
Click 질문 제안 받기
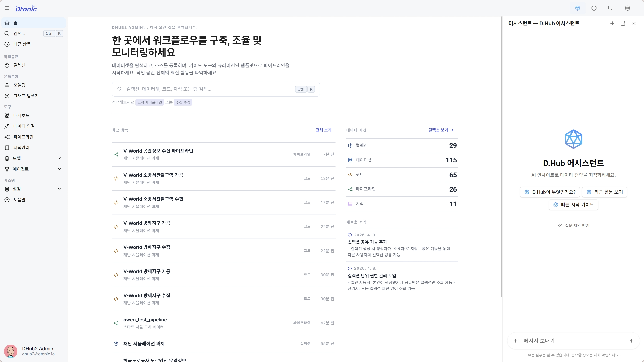574,226
